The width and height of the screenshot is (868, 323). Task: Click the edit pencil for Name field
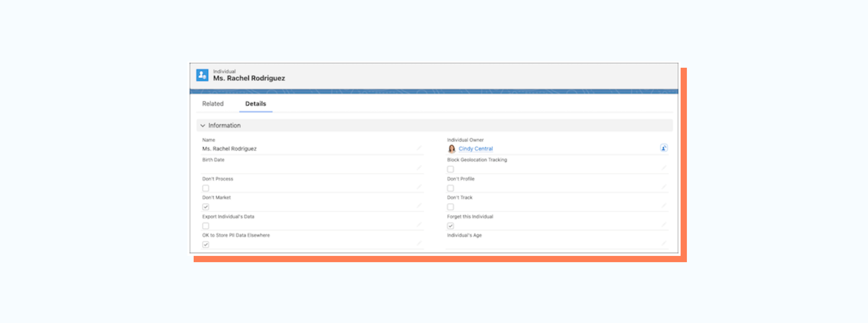click(x=419, y=148)
